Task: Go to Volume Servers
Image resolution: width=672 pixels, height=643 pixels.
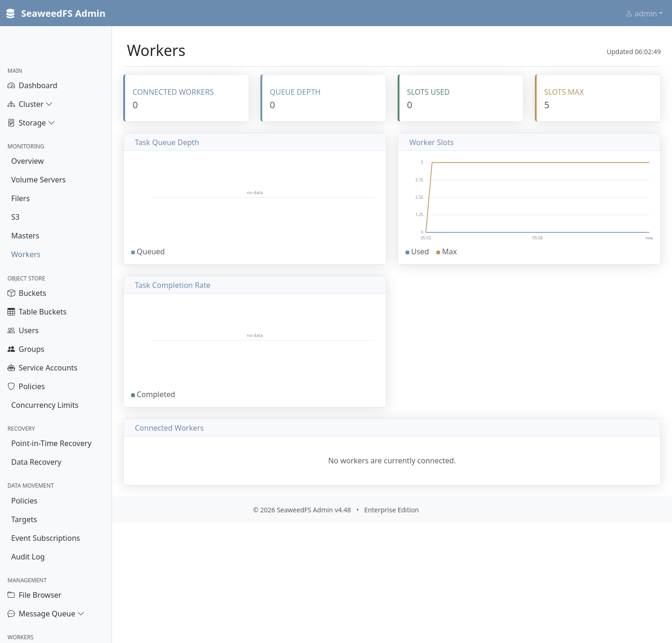Action: click(x=38, y=180)
